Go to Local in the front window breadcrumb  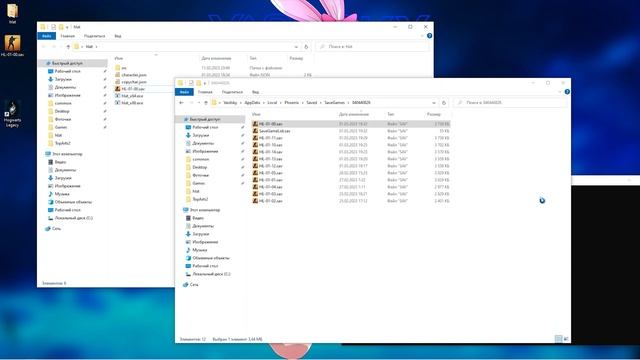click(272, 103)
